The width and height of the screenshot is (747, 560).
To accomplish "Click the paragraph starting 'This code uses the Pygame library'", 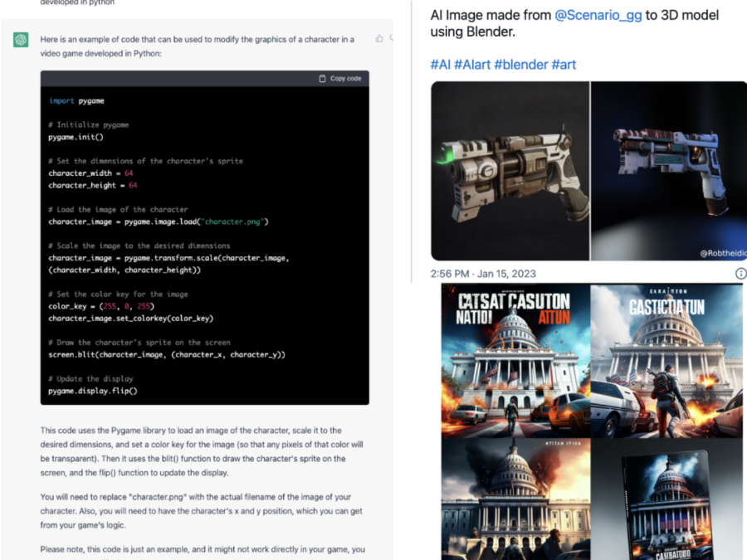I will coord(202,451).
